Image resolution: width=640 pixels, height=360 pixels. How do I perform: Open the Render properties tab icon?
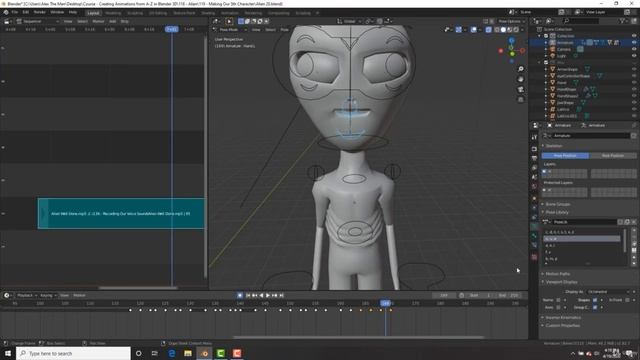(534, 149)
